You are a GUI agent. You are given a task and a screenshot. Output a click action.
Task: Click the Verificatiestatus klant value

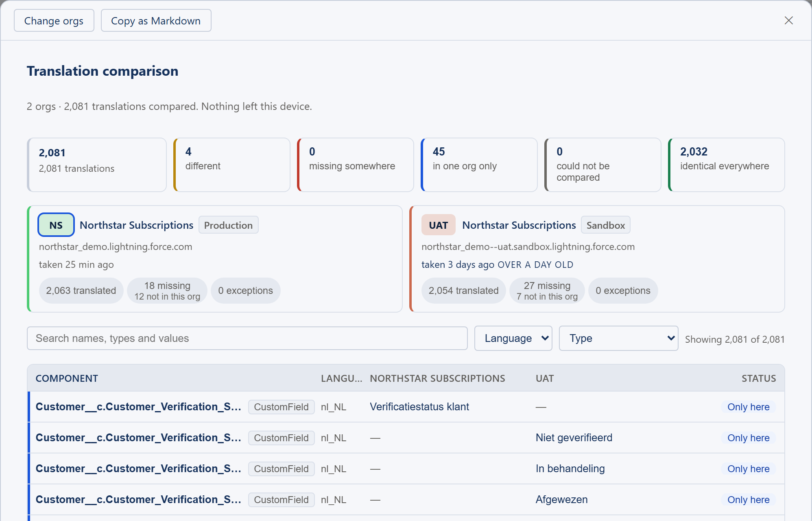(x=419, y=407)
